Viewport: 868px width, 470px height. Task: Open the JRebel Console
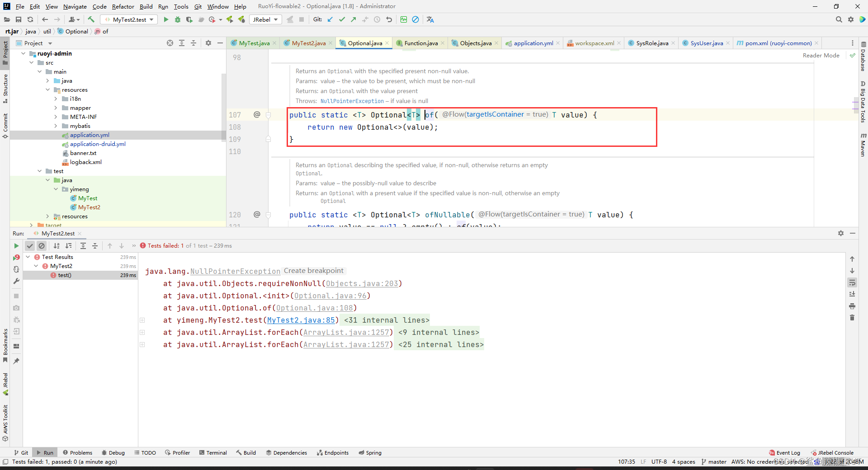point(832,452)
